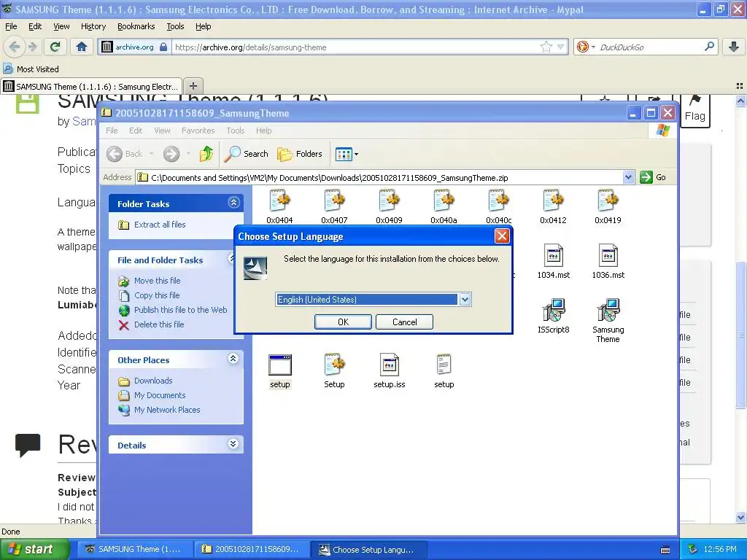Open the Most Visited bookmarks folder
747x560 pixels.
pyautogui.click(x=31, y=69)
